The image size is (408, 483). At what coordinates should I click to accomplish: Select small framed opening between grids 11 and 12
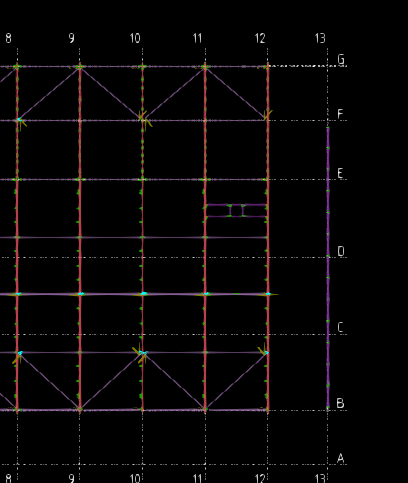tap(236, 211)
